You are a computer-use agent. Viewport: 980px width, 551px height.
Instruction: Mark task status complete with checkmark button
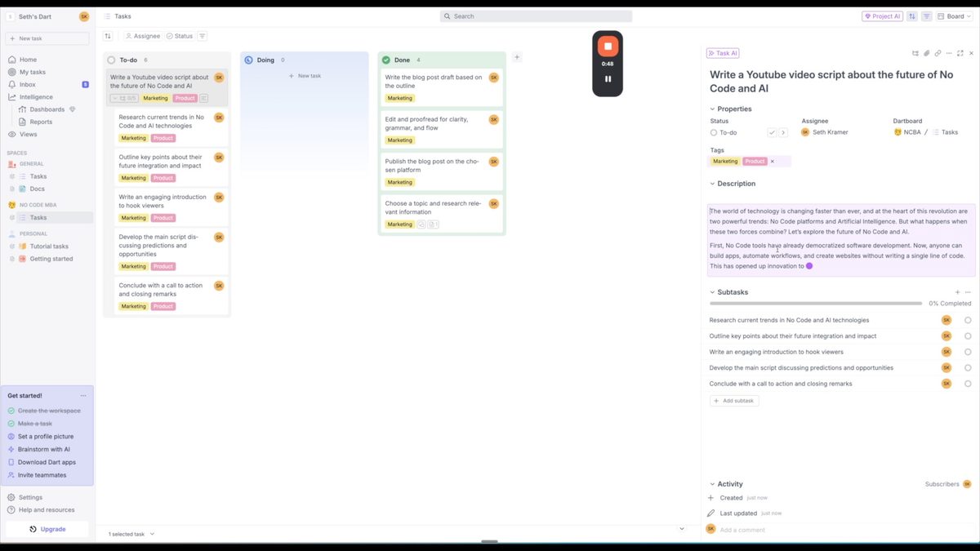772,132
